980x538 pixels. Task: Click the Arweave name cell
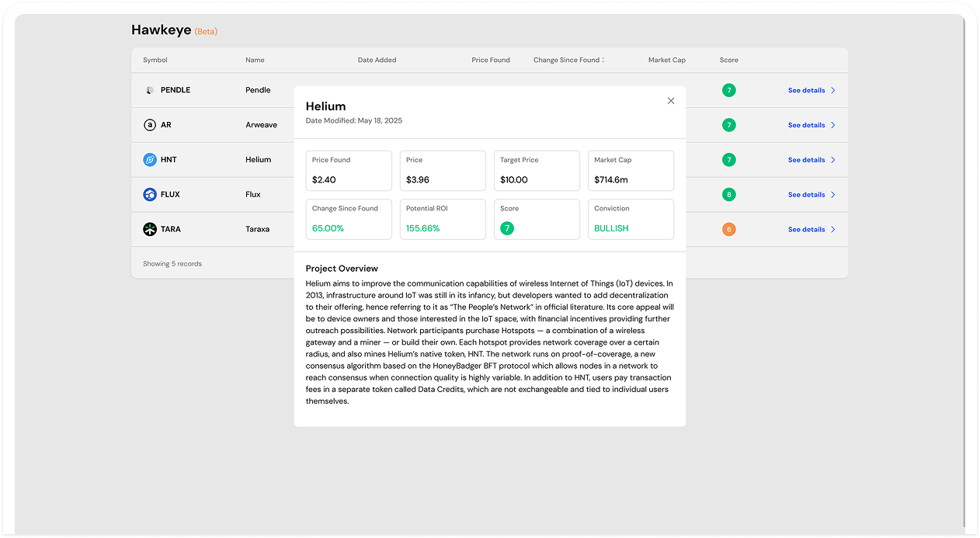[x=261, y=125]
